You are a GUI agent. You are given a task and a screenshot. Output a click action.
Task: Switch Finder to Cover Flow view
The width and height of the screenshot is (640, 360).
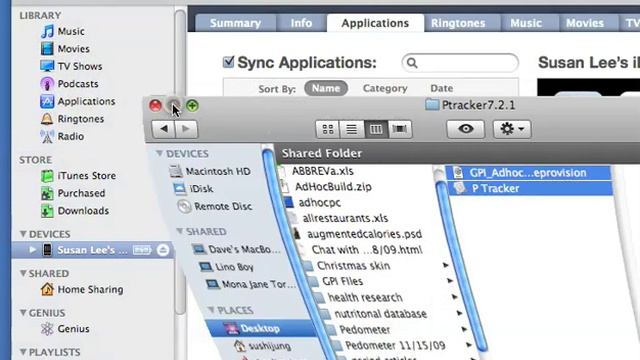(400, 129)
